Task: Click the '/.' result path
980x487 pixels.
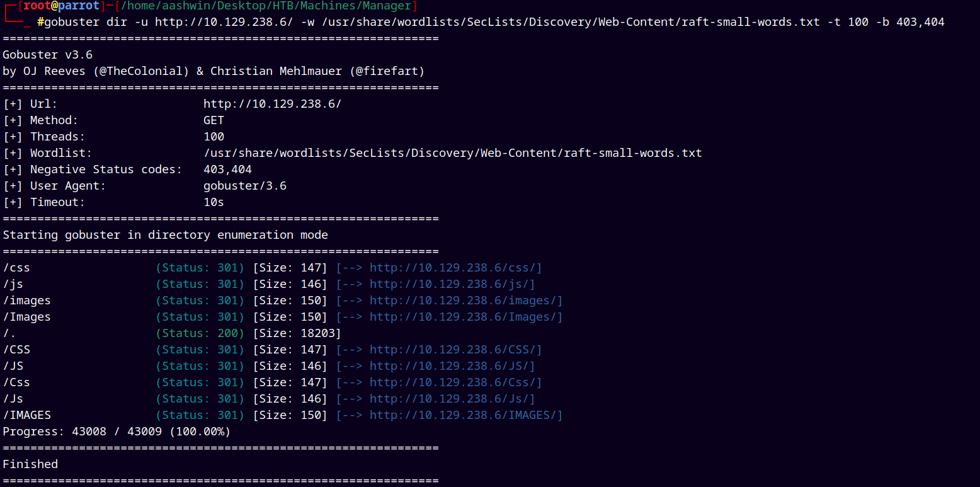Action: [9, 333]
